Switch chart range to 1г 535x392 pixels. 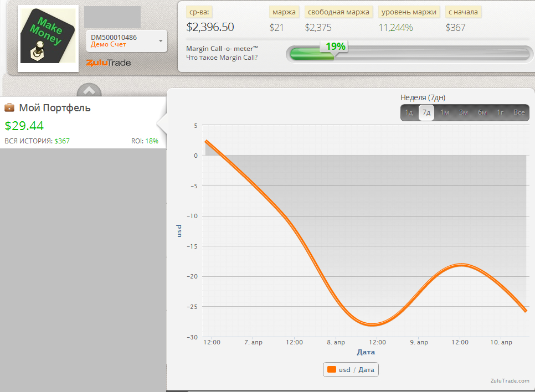coord(500,112)
